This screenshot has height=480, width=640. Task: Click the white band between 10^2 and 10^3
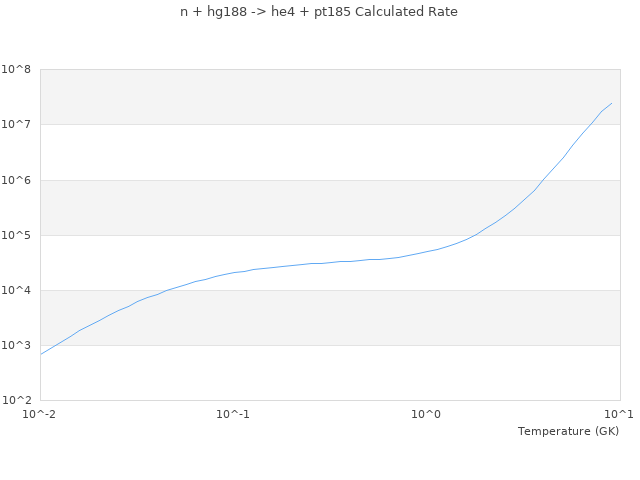(300, 372)
